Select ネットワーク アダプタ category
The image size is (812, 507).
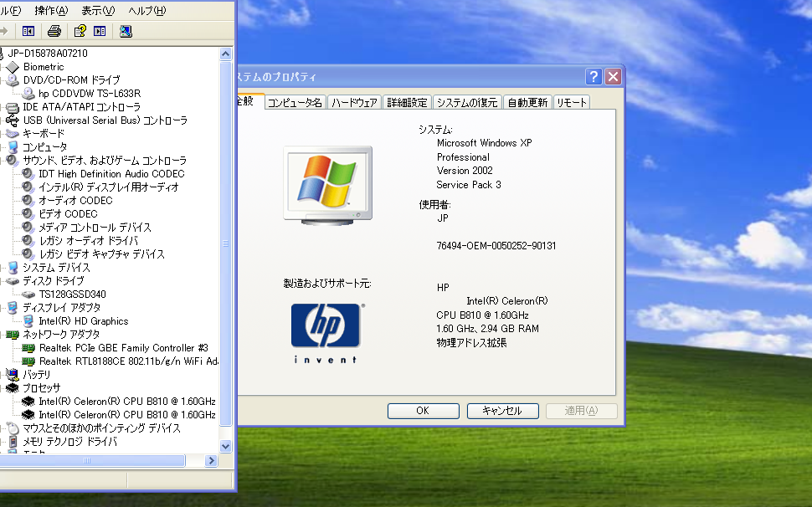(61, 335)
